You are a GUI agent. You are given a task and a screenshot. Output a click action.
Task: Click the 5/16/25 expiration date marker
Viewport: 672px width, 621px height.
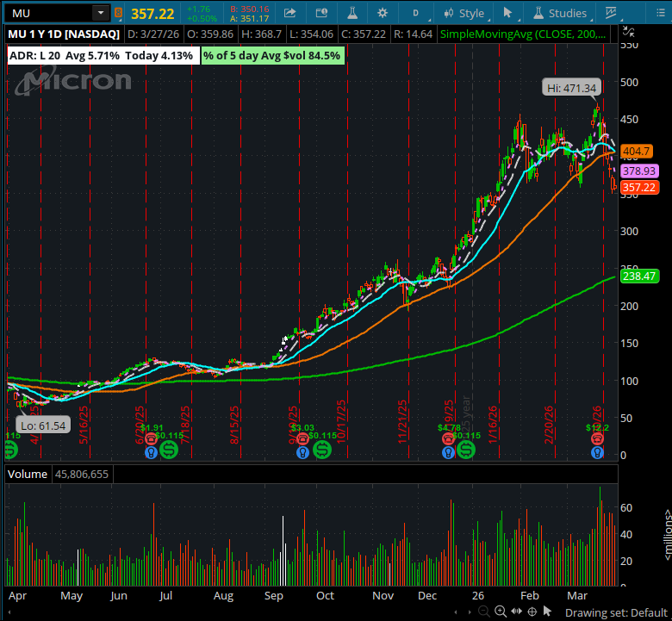pos(84,425)
